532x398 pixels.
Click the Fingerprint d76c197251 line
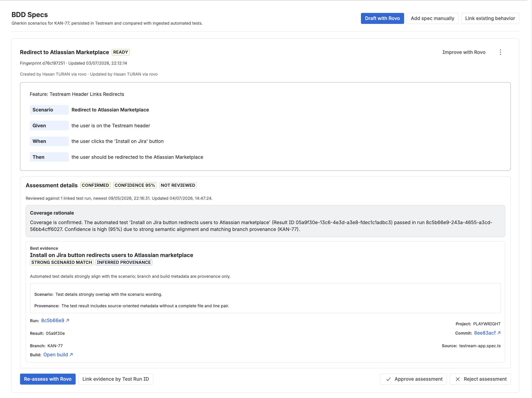click(73, 63)
